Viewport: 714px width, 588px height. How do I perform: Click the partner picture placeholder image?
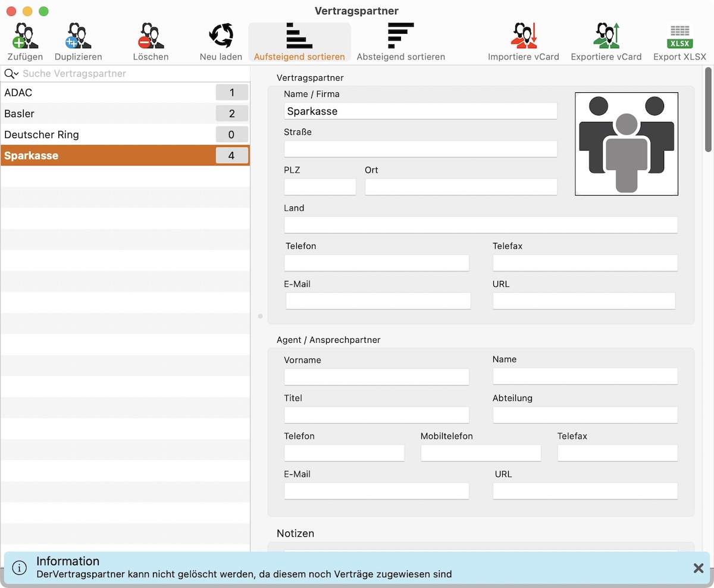tap(627, 144)
